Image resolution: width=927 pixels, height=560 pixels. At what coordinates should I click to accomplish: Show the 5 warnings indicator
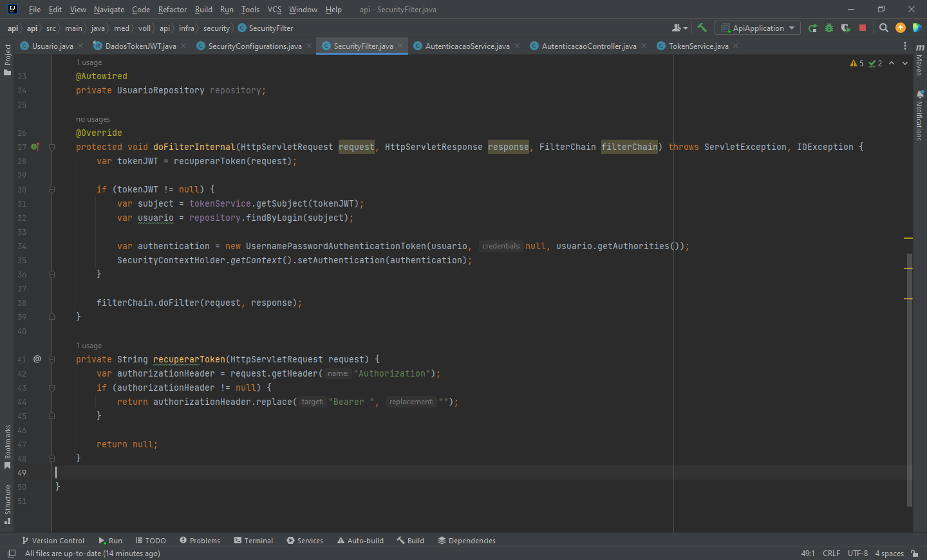pos(857,63)
